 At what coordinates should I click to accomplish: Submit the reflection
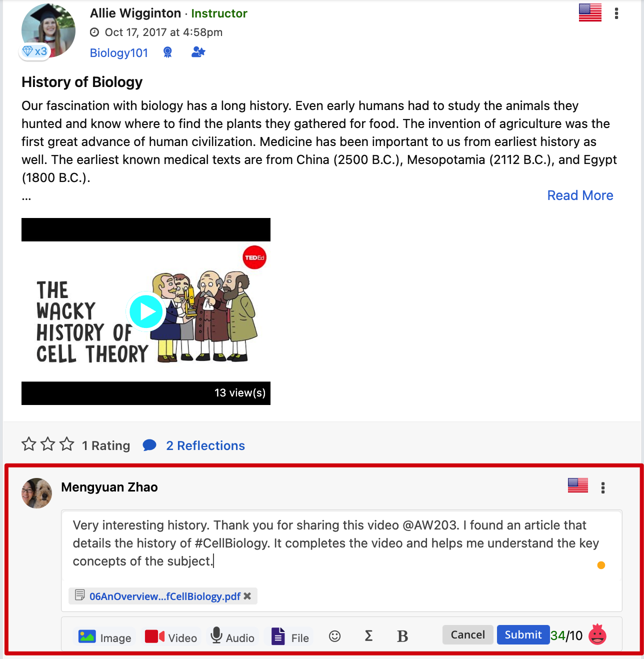(x=523, y=635)
